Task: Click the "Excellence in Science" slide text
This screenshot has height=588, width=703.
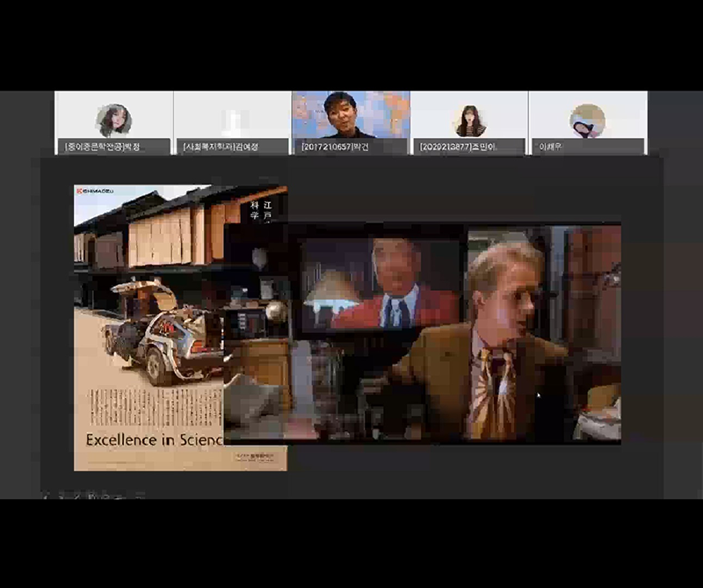Action: (x=155, y=439)
